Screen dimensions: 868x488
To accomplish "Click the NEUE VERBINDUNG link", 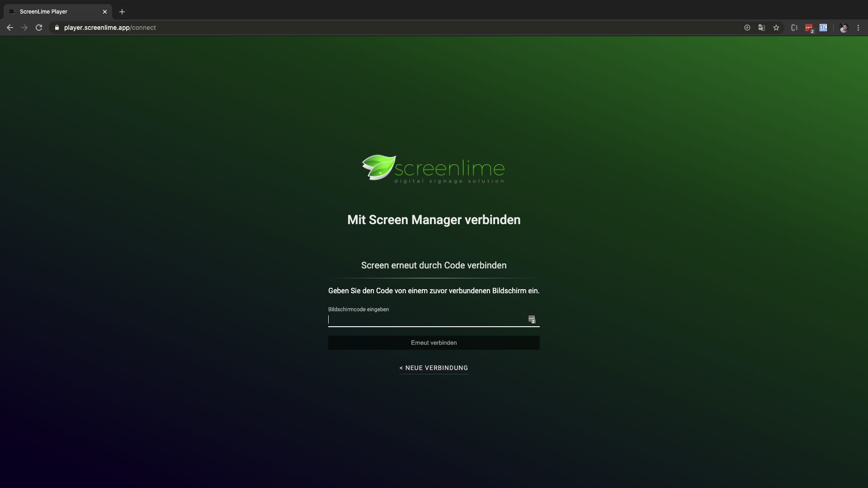I will click(x=434, y=368).
